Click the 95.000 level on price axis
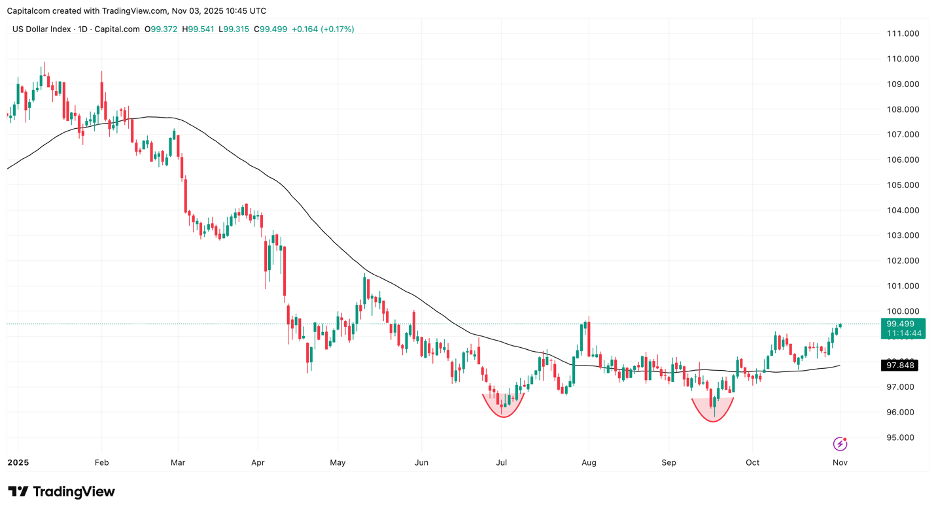 pos(903,437)
